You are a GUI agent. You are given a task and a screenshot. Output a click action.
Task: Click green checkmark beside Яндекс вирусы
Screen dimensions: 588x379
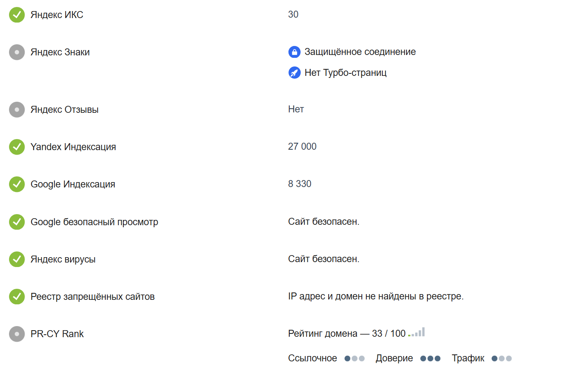[17, 259]
